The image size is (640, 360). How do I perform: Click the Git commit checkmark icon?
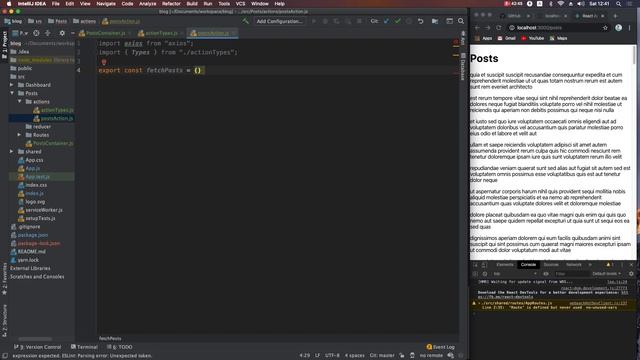click(x=398, y=21)
